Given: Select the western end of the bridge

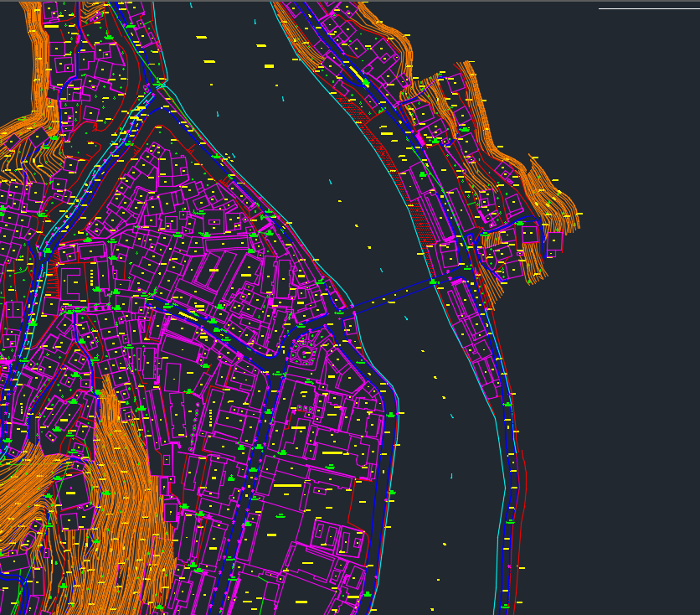Looking at the screenshot, I should tap(353, 312).
